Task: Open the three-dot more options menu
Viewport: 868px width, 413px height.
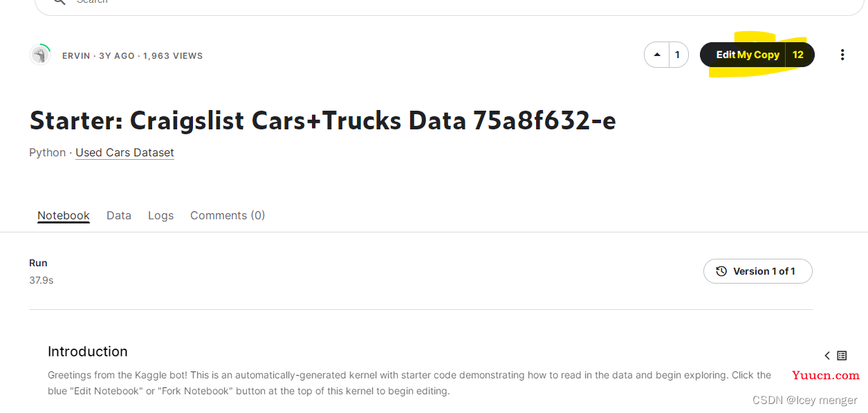Action: point(842,55)
